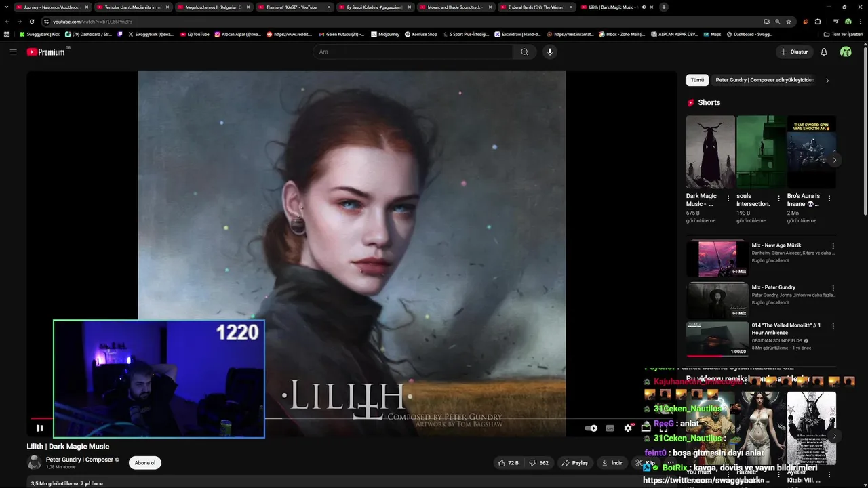The height and width of the screenshot is (488, 868).
Task: Open options menu for Bro's Aura short
Action: click(829, 199)
